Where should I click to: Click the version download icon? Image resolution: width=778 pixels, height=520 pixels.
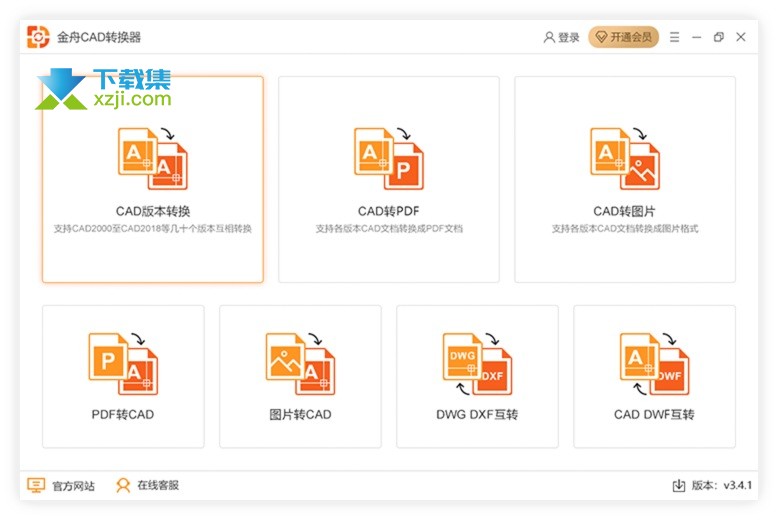click(679, 486)
